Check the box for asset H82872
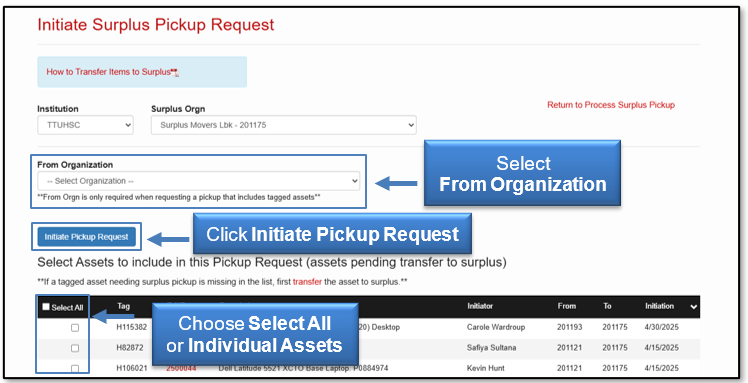The height and width of the screenshot is (383, 748). (75, 348)
